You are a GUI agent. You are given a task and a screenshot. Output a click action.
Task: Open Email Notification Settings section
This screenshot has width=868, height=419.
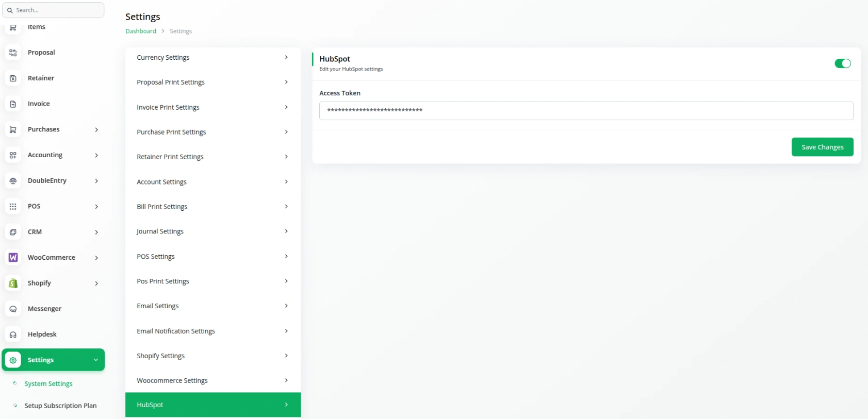tap(213, 331)
